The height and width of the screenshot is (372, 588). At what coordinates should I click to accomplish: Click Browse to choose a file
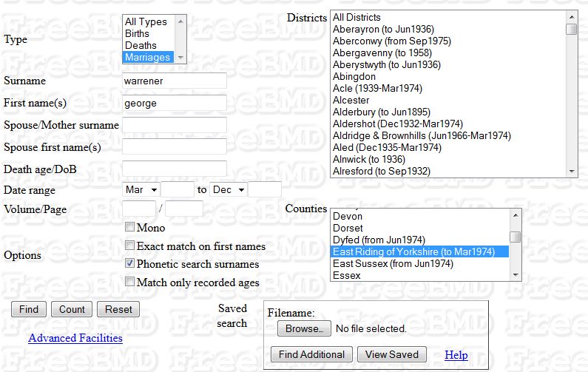coord(304,328)
